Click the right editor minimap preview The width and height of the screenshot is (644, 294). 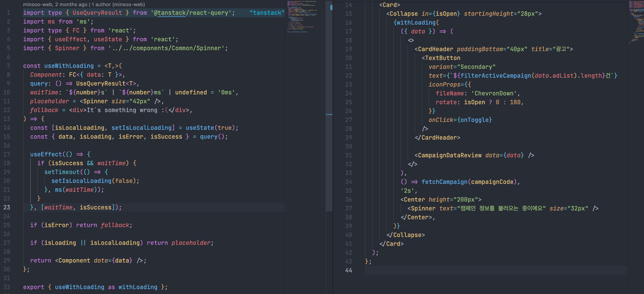[x=636, y=21]
